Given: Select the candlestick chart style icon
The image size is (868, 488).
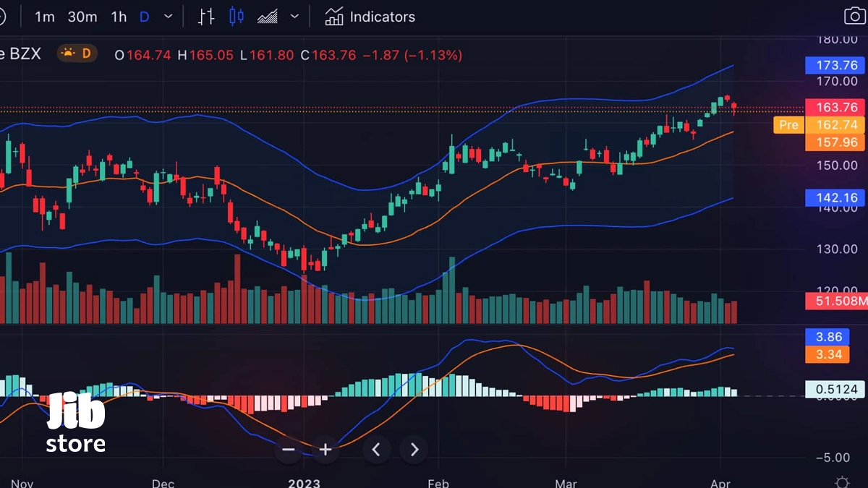Looking at the screenshot, I should (x=237, y=17).
